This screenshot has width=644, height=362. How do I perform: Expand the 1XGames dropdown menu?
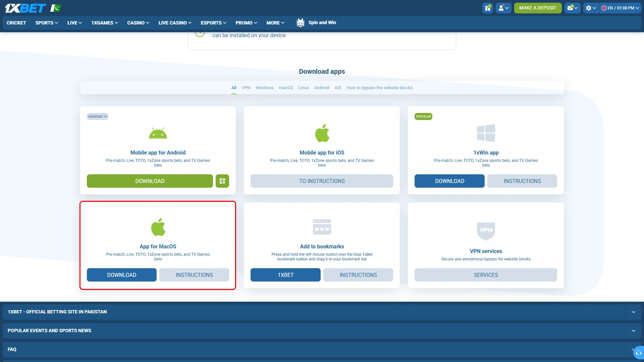coord(105,23)
